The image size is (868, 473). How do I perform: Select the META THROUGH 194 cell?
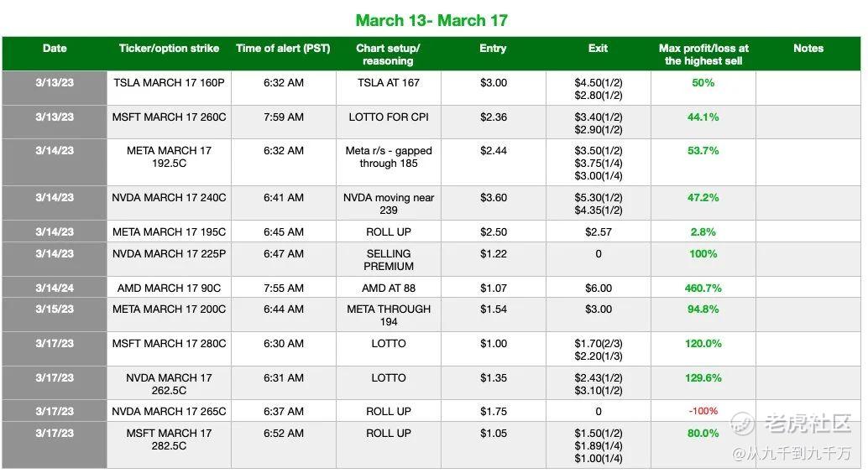tap(389, 315)
